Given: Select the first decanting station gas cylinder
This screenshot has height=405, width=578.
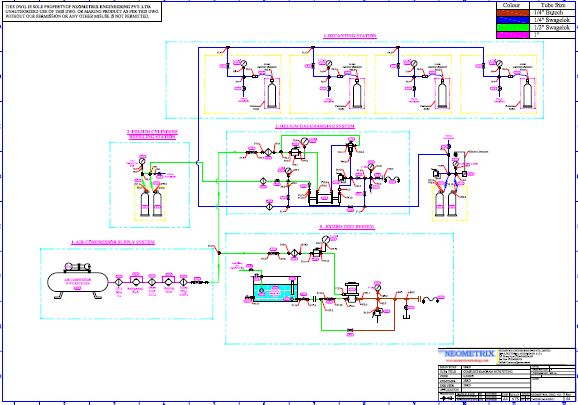Looking at the screenshot, I should (272, 94).
